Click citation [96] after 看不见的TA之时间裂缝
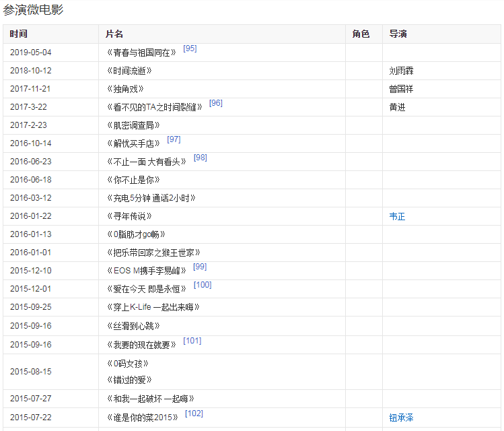 click(215, 103)
